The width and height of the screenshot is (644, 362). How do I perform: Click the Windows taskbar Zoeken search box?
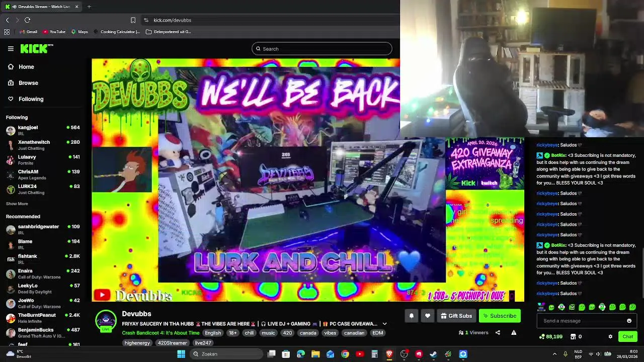click(x=226, y=354)
